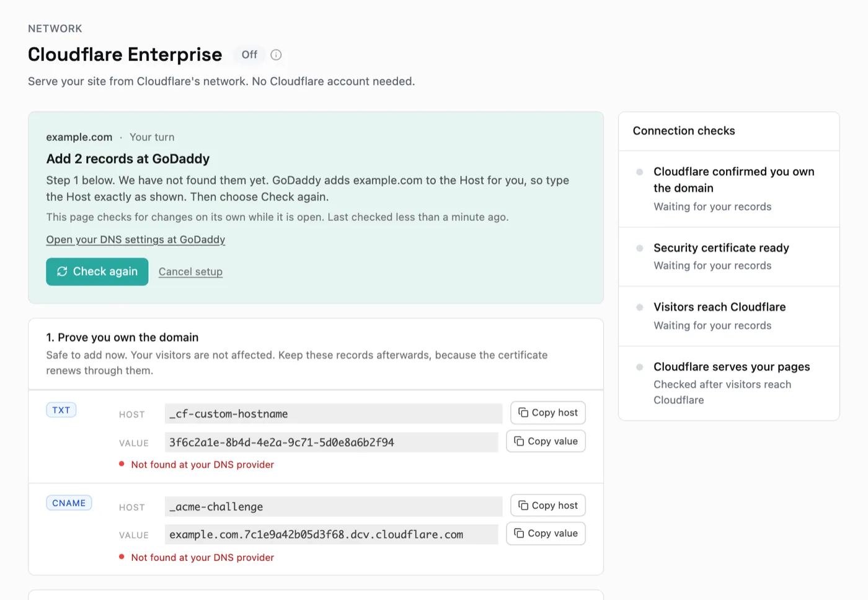Click the status dot beside Cloudflare confirmed ownership

(640, 172)
